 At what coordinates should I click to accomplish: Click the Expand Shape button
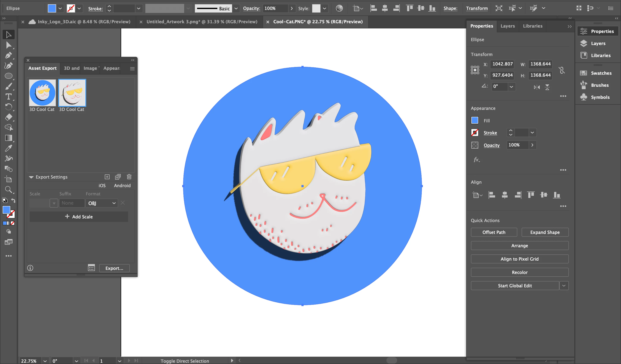(x=545, y=232)
